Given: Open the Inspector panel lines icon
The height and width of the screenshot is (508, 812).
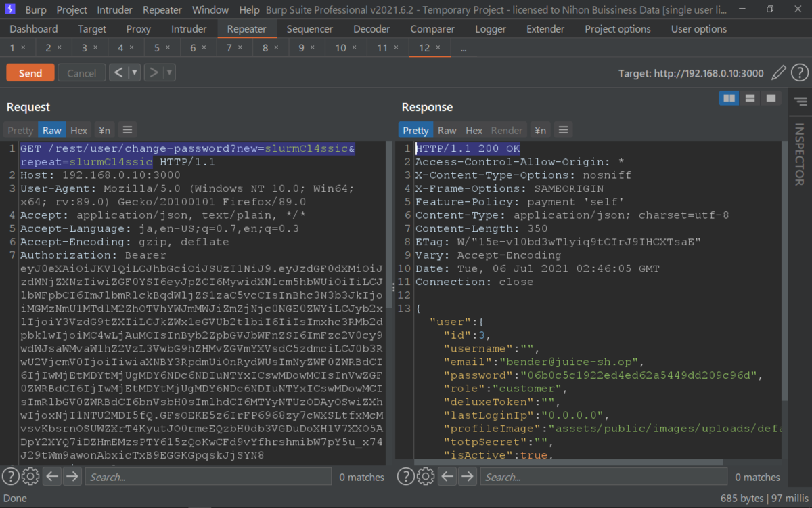Looking at the screenshot, I should (800, 102).
